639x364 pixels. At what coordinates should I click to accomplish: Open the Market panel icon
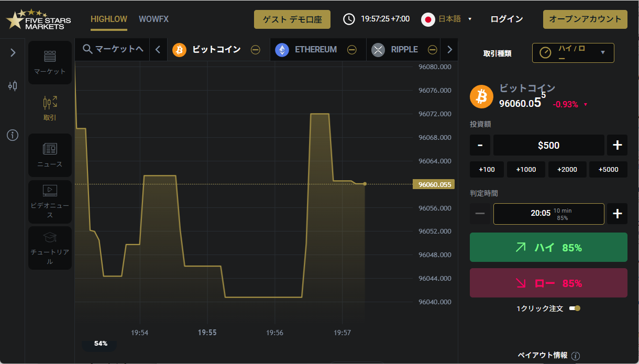pyautogui.click(x=50, y=62)
